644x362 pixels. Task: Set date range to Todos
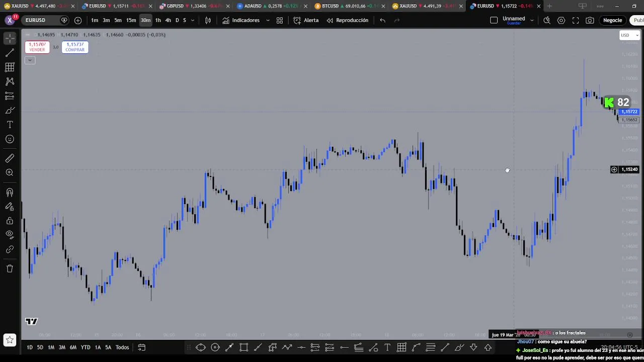coord(122,347)
